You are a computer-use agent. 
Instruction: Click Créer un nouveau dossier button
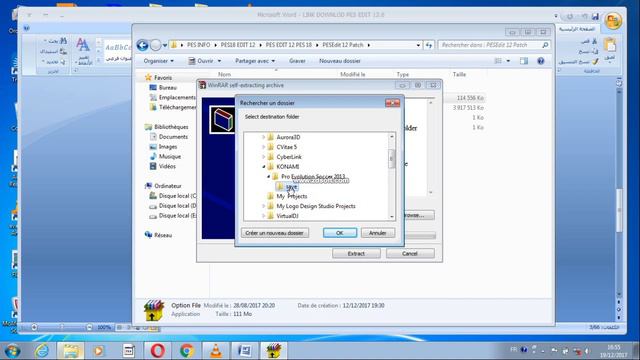pyautogui.click(x=275, y=233)
